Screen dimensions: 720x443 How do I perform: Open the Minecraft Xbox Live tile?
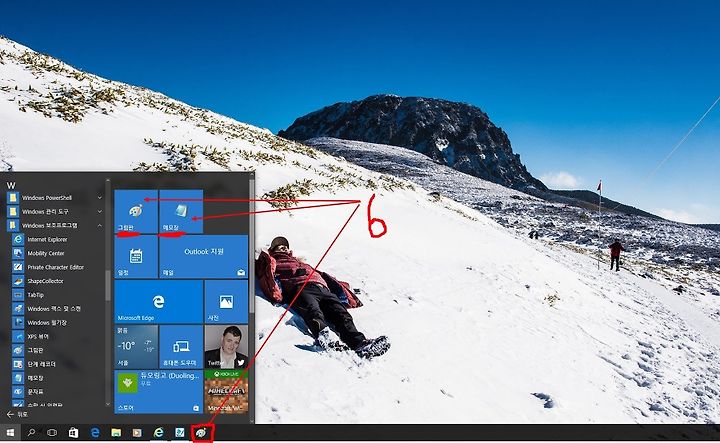[x=226, y=391]
